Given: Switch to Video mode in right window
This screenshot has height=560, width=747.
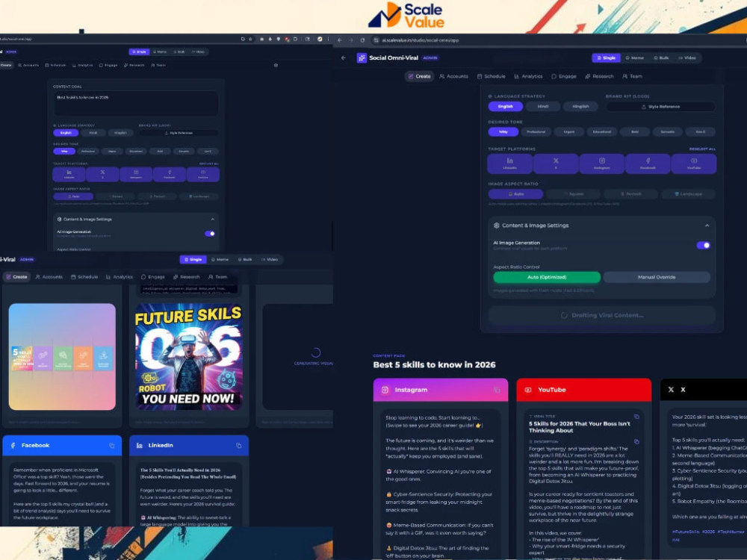Looking at the screenshot, I should pos(687,57).
